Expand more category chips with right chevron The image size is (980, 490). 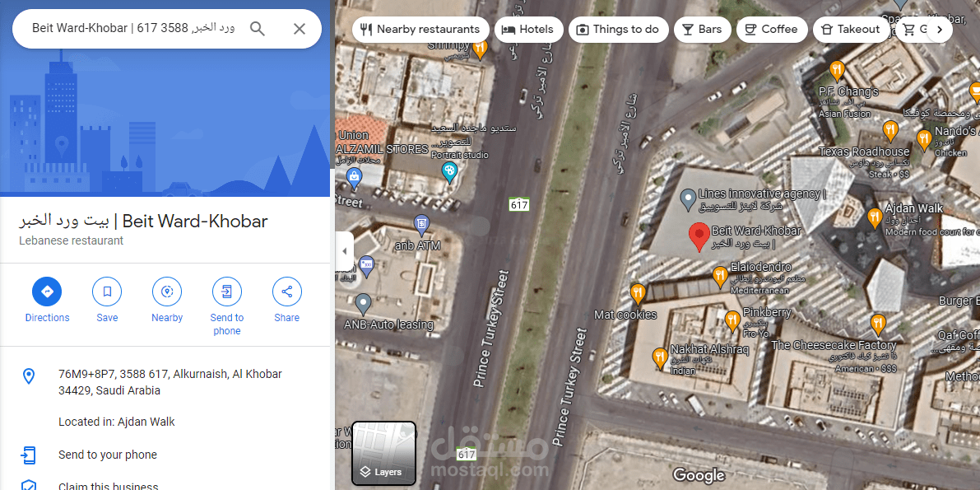pos(940,30)
